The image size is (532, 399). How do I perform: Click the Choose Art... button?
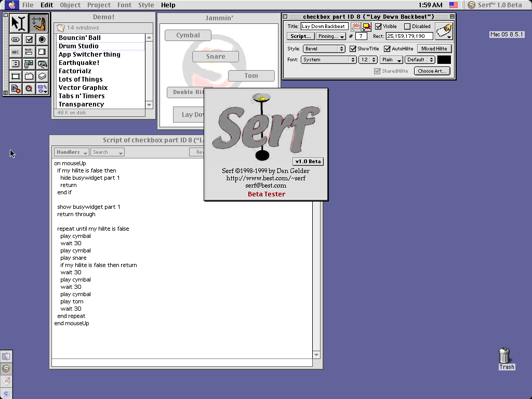pyautogui.click(x=432, y=71)
